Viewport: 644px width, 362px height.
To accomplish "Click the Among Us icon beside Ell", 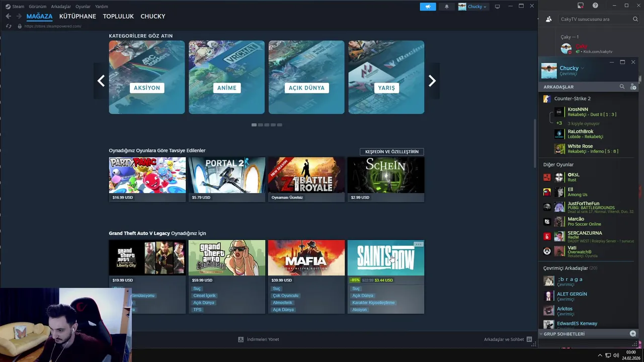I will click(547, 192).
